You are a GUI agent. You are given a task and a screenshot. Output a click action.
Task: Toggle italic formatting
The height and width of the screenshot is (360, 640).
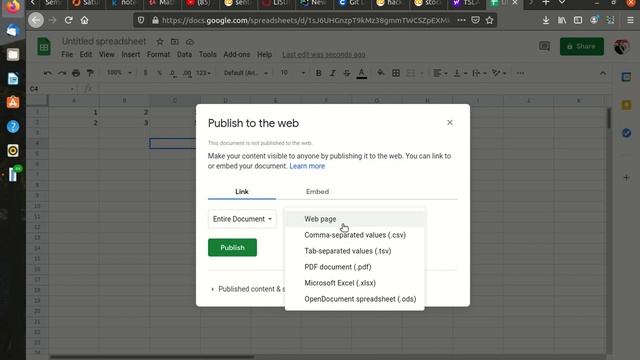click(333, 73)
